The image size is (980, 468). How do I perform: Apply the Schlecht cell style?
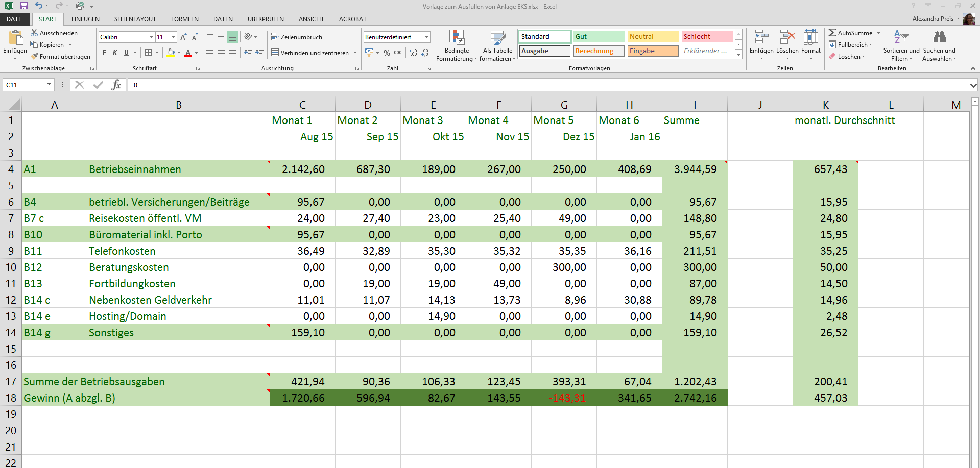[706, 37]
